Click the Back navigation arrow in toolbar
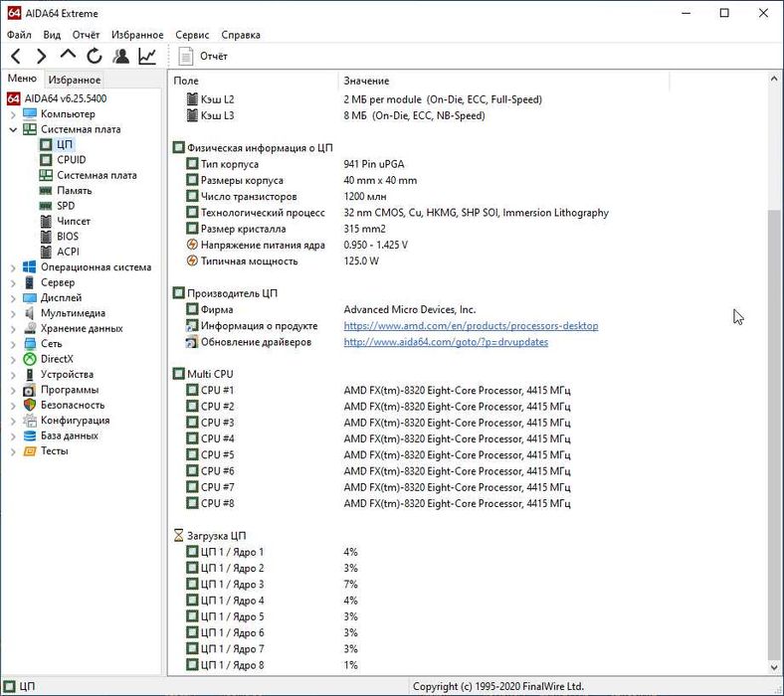 tap(16, 57)
